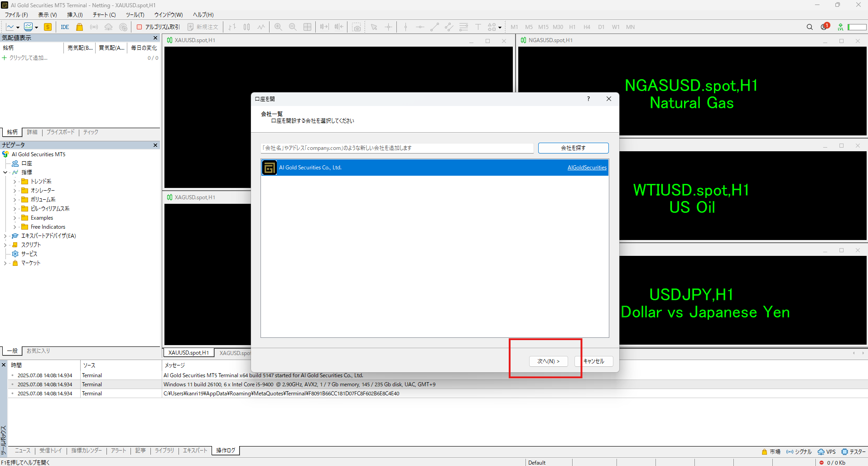Click the yellow dollar Market Watch icon

[48, 27]
